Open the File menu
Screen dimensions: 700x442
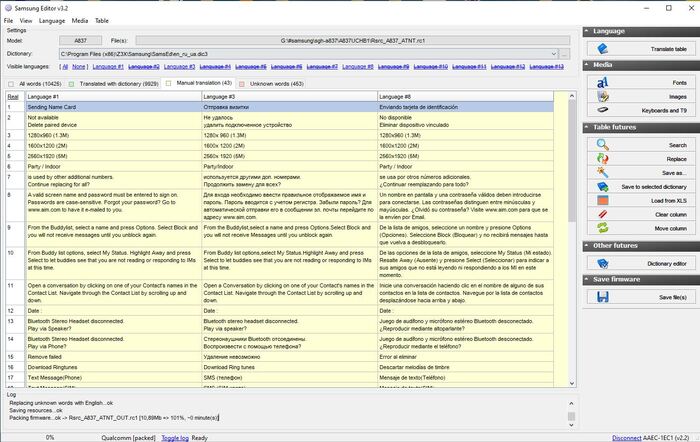(8, 21)
